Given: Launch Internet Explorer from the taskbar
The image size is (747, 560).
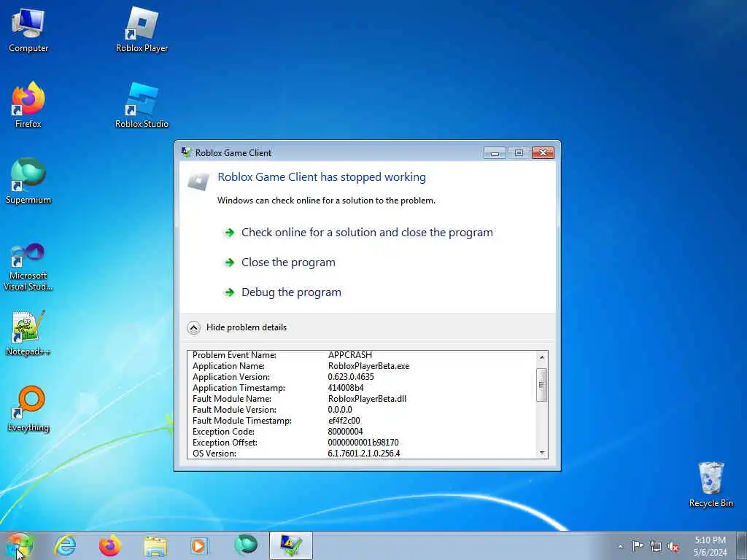Looking at the screenshot, I should pos(65,545).
